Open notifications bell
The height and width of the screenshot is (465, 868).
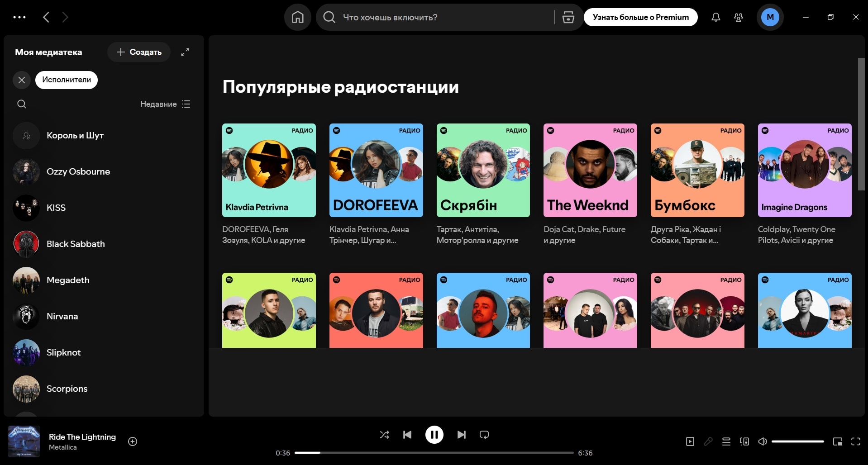click(715, 17)
